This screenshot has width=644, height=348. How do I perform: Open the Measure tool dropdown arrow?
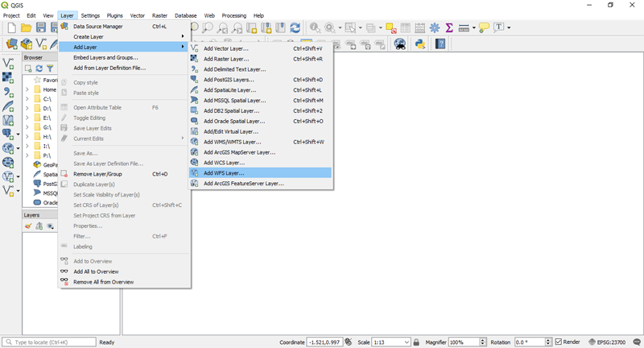point(473,27)
